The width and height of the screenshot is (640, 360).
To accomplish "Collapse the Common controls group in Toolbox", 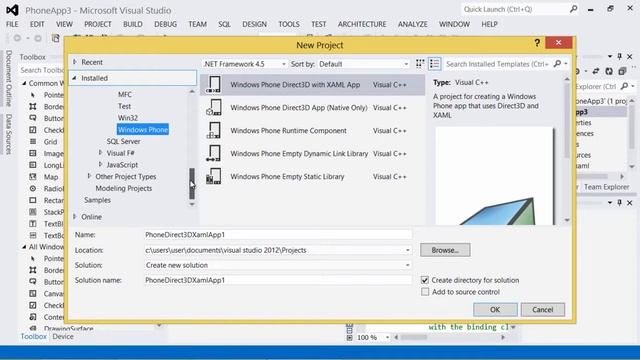I will point(24,83).
